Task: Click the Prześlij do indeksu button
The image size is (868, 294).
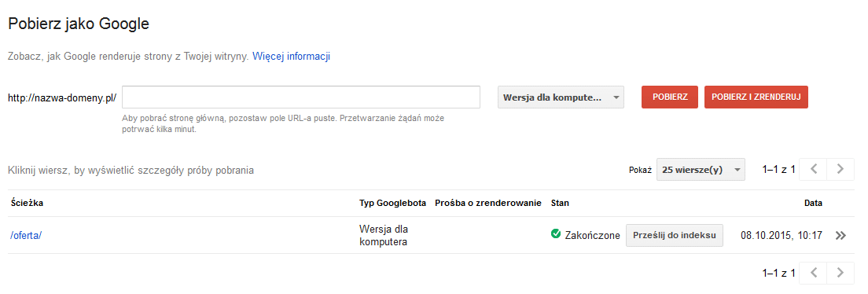Action: click(x=675, y=235)
